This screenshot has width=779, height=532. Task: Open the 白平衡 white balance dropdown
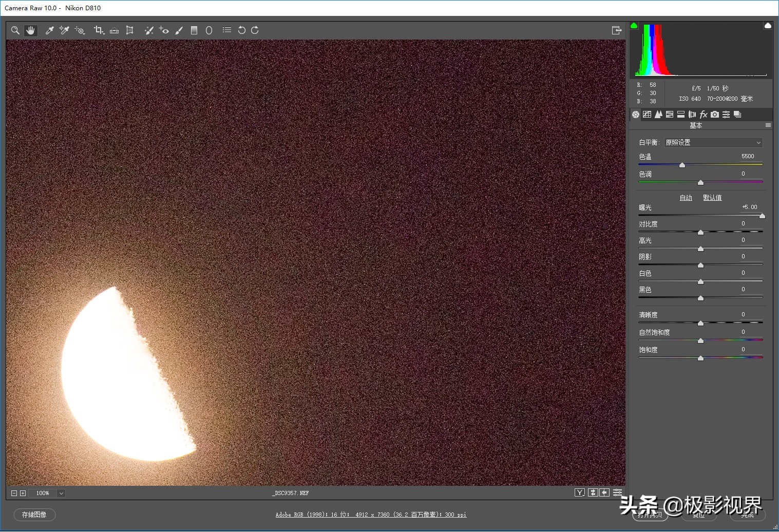pyautogui.click(x=713, y=143)
